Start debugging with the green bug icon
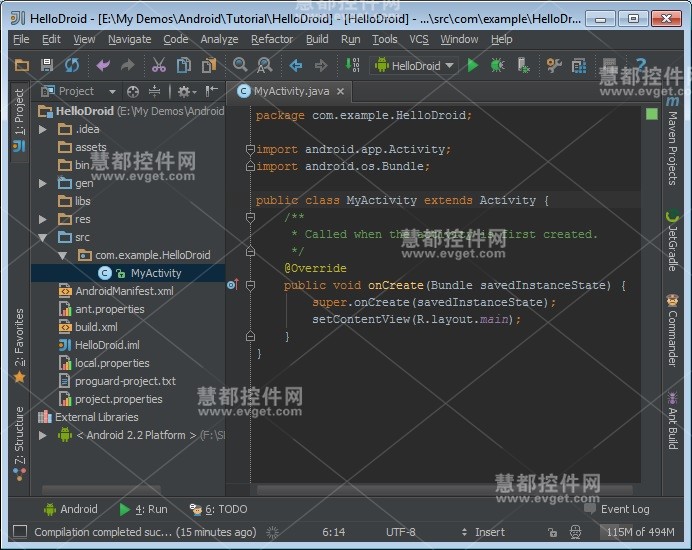The width and height of the screenshot is (692, 550). (497, 66)
